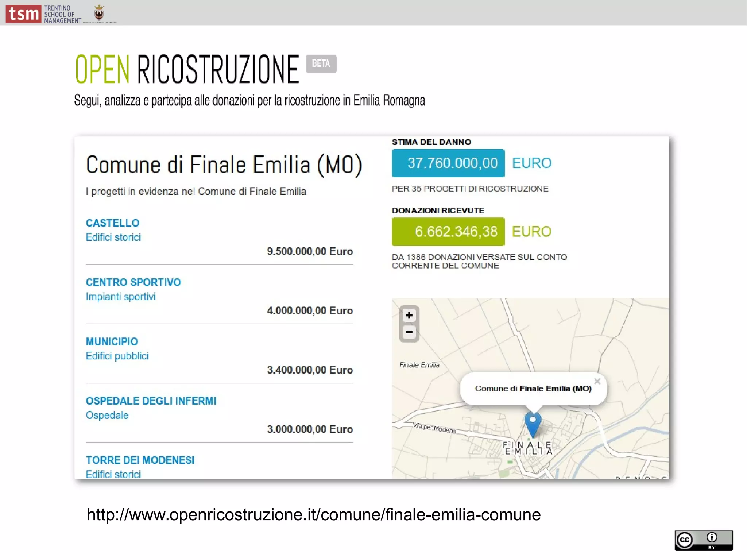
Task: Click the Comune di Finale Emilia (MO) heading
Action: point(224,165)
